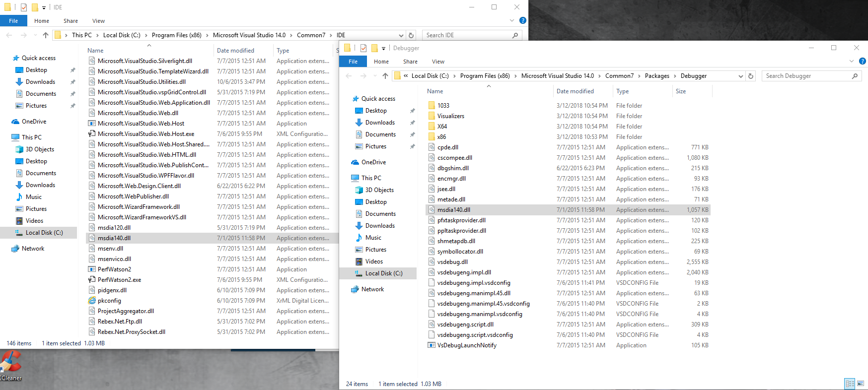Select VsDebugLaunchNotify application
This screenshot has width=868, height=390.
(467, 345)
